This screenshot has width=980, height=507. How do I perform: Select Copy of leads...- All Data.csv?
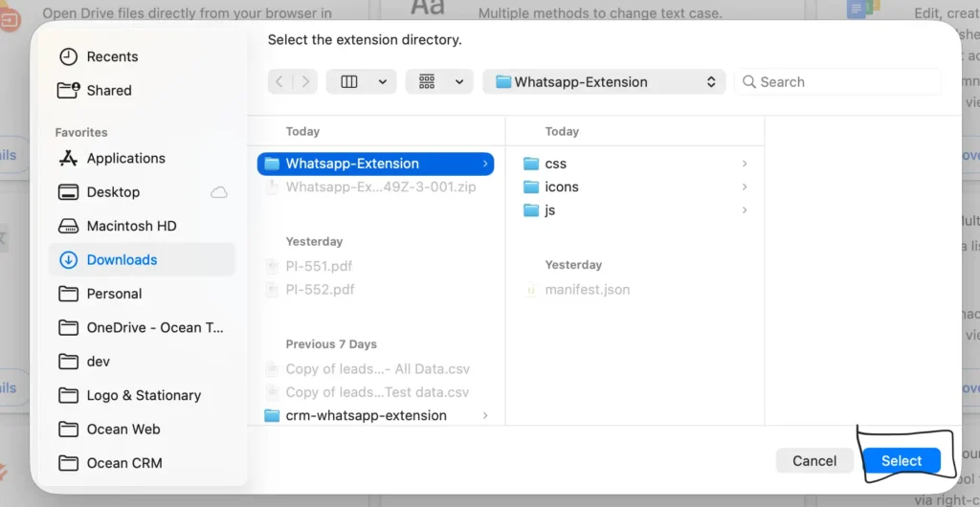tap(375, 369)
